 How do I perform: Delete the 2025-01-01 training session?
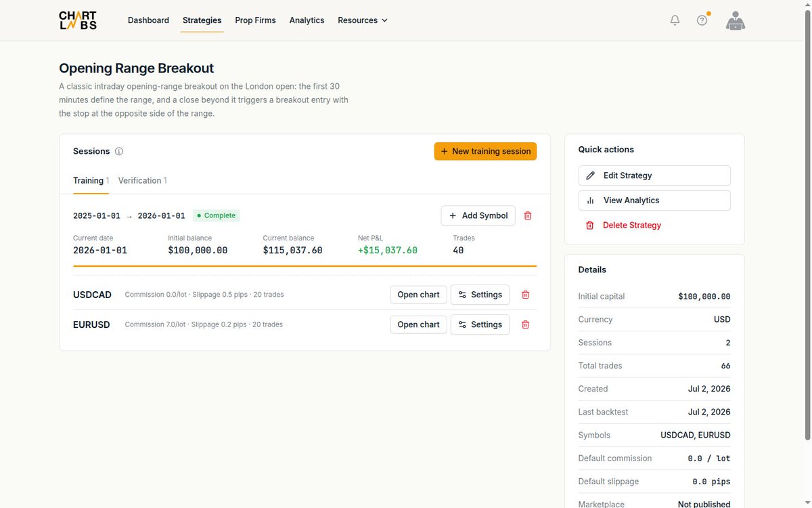click(528, 215)
